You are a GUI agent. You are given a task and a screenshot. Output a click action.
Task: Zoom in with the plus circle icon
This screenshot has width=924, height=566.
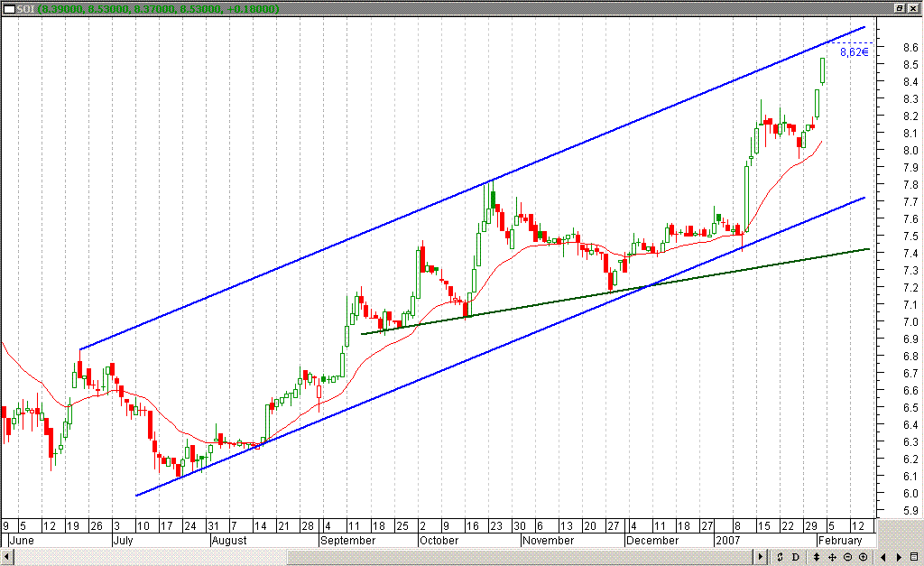[x=864, y=557]
